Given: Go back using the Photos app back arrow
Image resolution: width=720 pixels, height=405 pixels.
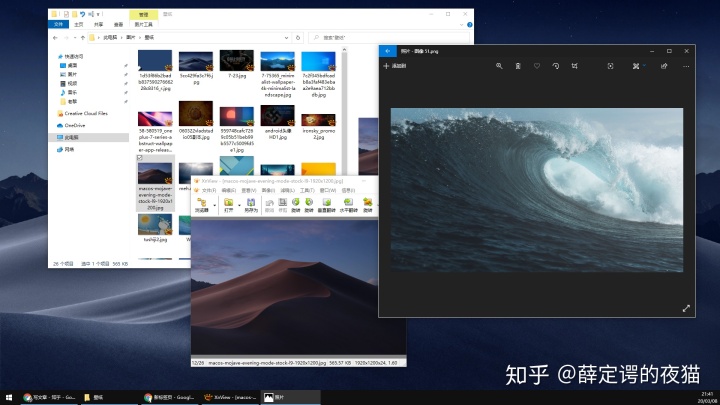Looking at the screenshot, I should 388,51.
